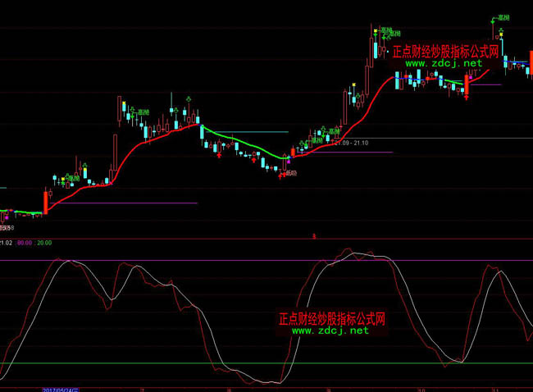Open the green www.zdcj.net link in the upper chart
This screenshot has height=392, width=533.
click(444, 63)
